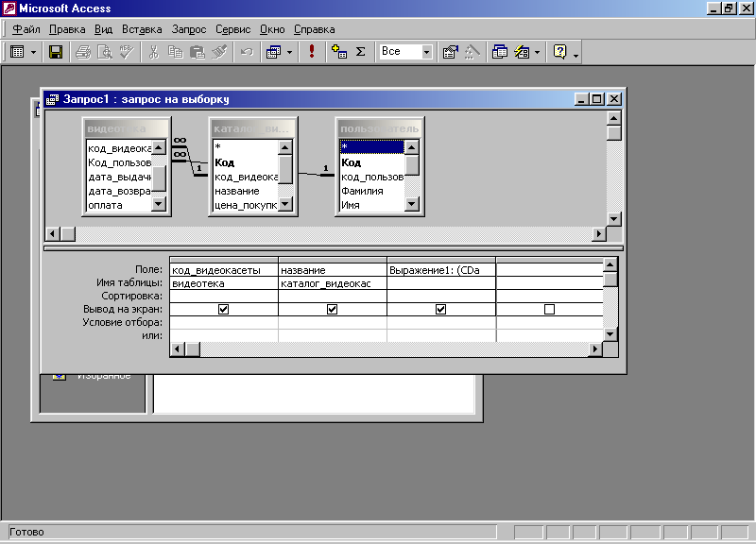
Task: Click the 'код_видеокасеты' field cell
Action: (x=224, y=270)
